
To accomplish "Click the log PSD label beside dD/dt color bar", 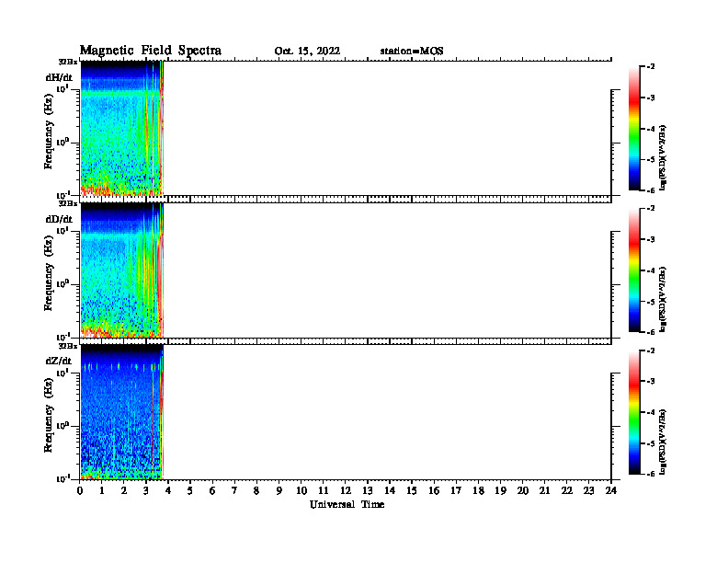I will (664, 299).
